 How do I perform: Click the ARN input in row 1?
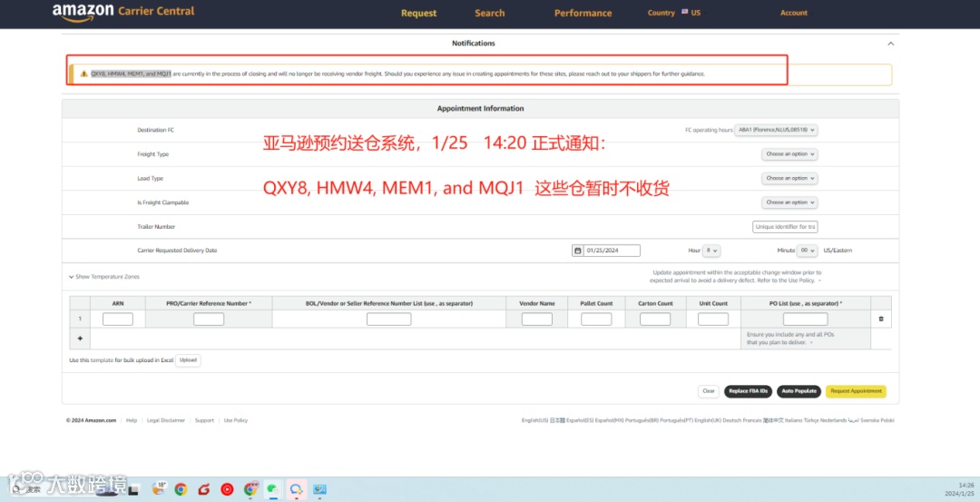click(117, 319)
